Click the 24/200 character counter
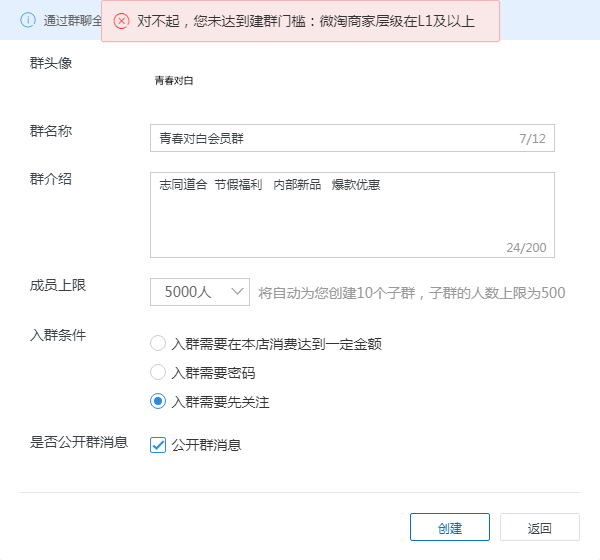Image resolution: width=600 pixels, height=560 pixels. click(526, 248)
